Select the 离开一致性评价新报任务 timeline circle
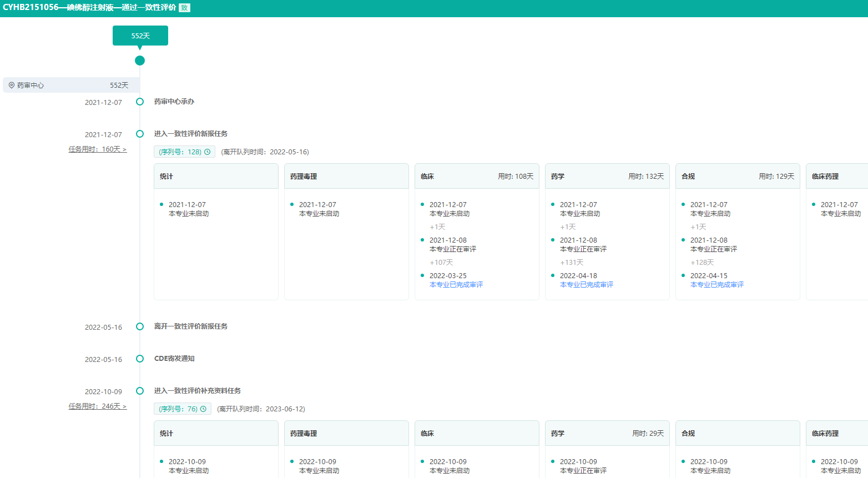This screenshot has height=478, width=868. point(140,326)
